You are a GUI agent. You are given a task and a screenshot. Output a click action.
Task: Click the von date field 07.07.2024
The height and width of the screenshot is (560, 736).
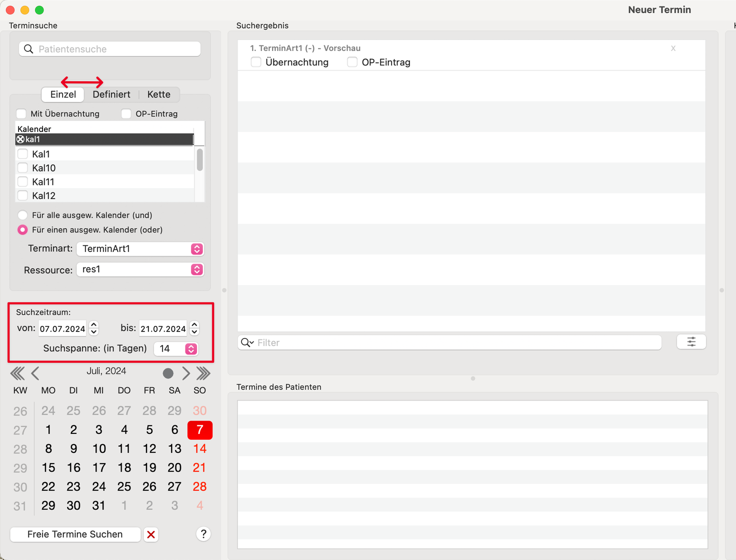click(x=62, y=328)
